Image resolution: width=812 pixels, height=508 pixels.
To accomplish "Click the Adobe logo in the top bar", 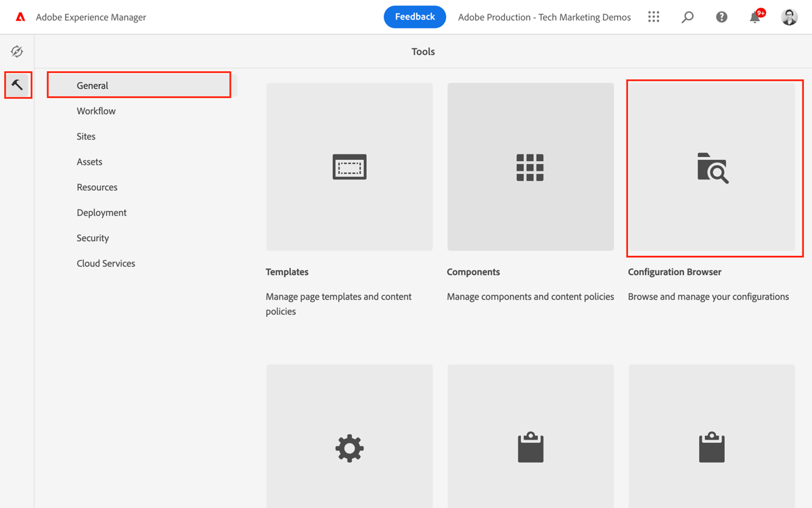I will tap(19, 16).
